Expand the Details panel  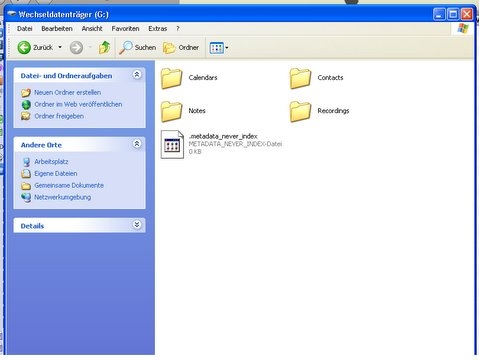(137, 225)
